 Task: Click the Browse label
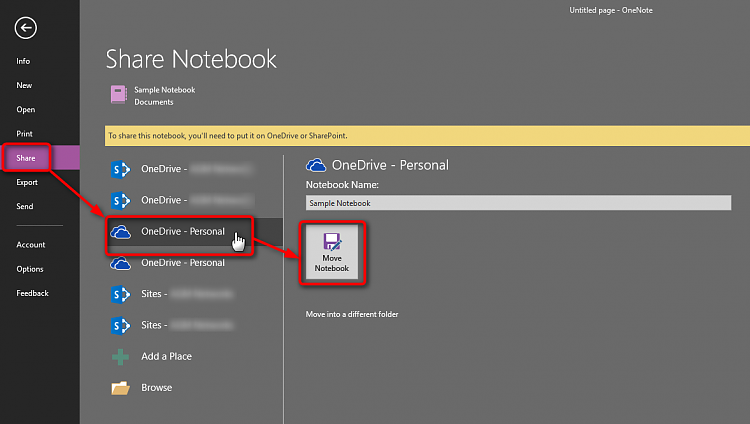tap(156, 388)
